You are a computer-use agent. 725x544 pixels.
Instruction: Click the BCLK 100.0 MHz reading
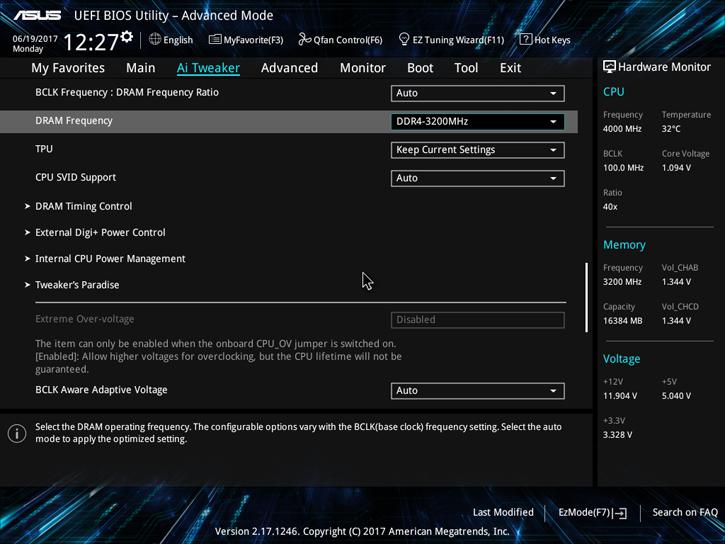[x=623, y=168]
